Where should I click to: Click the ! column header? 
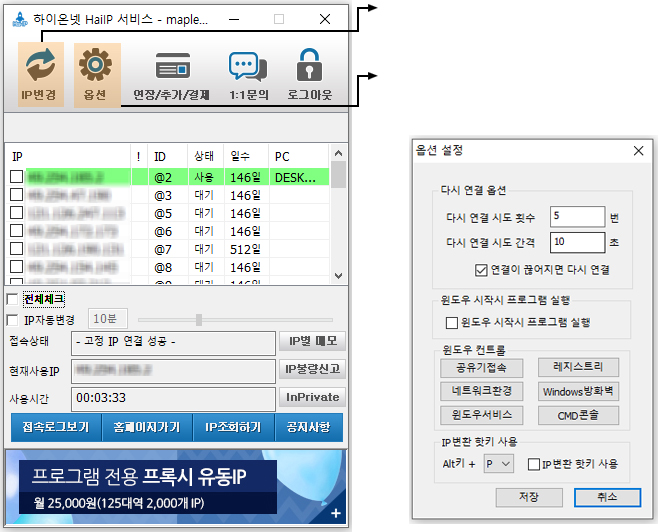point(140,156)
